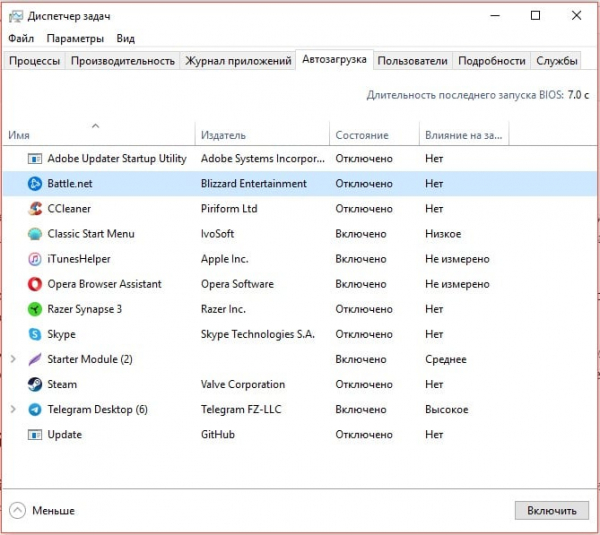
Task: Select the Razer Synapse 3 name
Action: (84, 309)
